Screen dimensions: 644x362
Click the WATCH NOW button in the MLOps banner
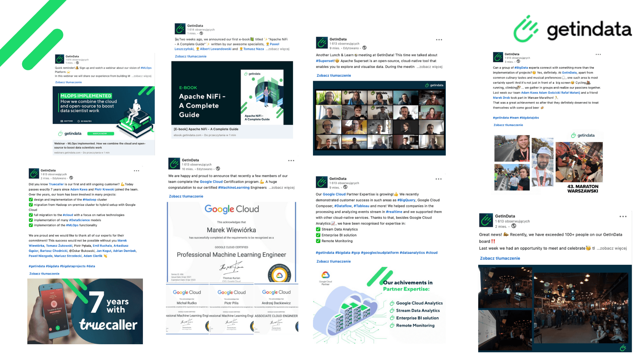(x=100, y=133)
